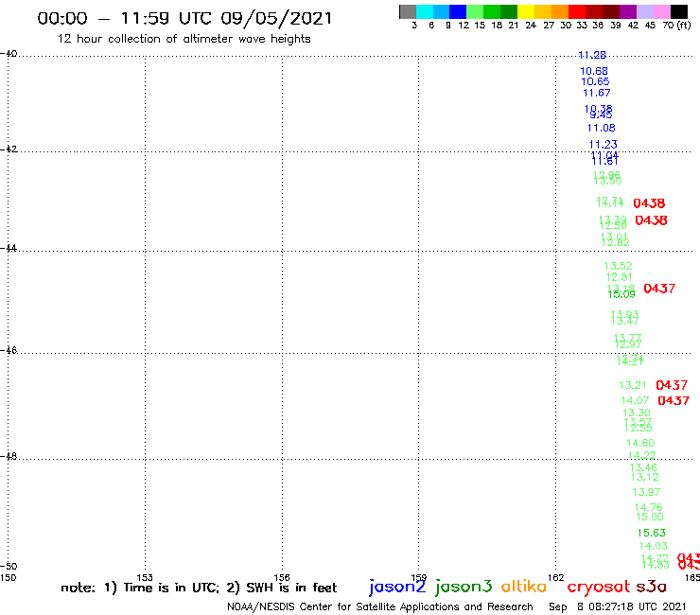
Task: Click the 'Sep 8 08:27:18 UTC 2021' timestamp
Action: [617, 606]
